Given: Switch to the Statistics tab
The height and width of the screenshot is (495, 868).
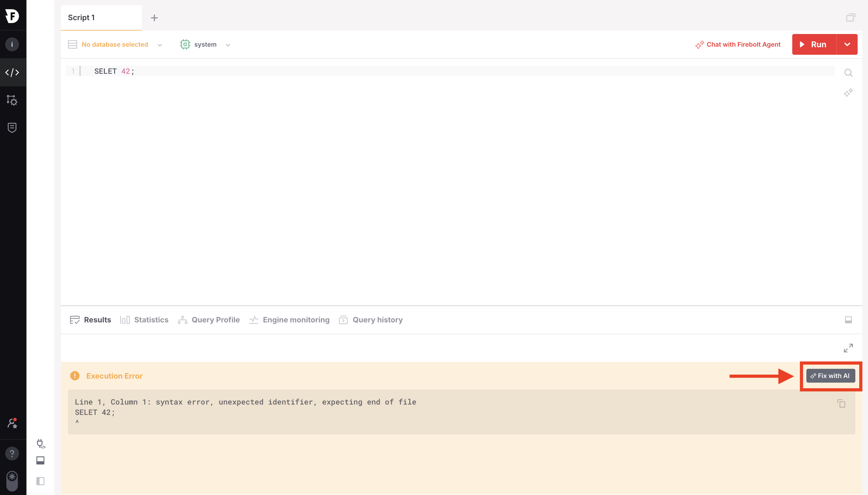Looking at the screenshot, I should pyautogui.click(x=144, y=320).
